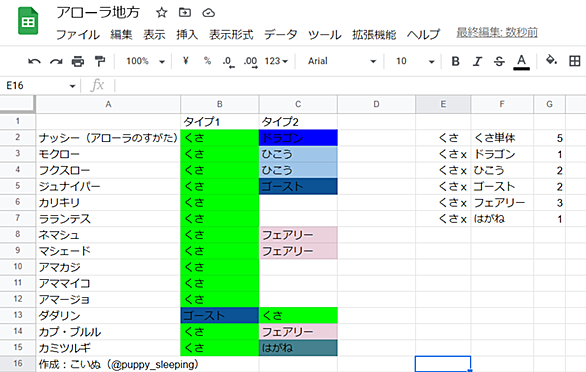Toggle strikethrough formatting
This screenshot has height=372, width=586.
[x=499, y=61]
